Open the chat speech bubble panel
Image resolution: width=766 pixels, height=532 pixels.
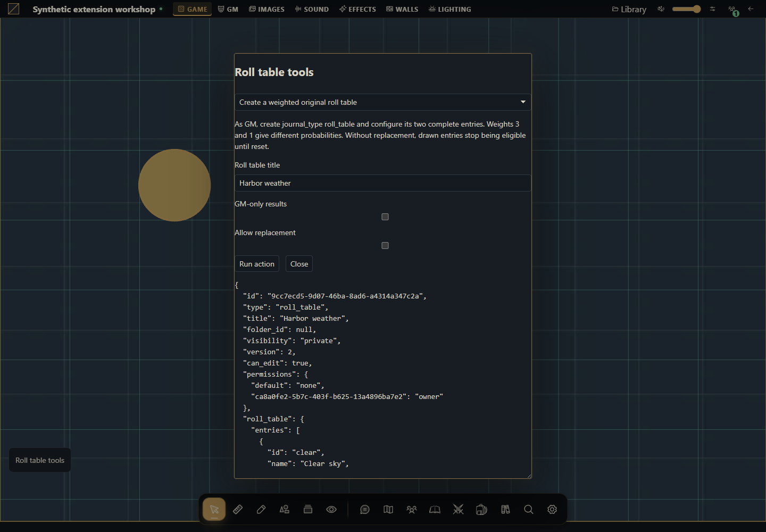(x=365, y=509)
